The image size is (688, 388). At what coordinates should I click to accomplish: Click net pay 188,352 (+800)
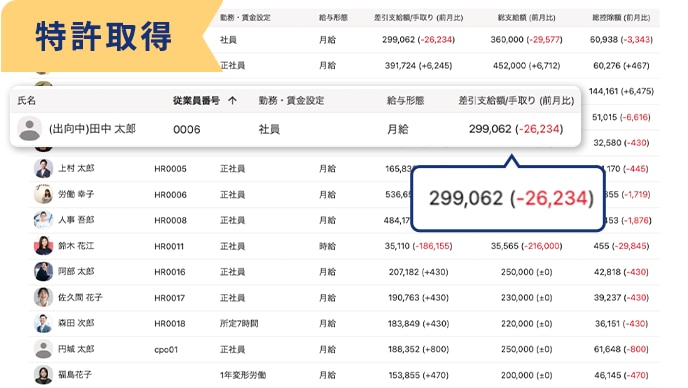418,350
